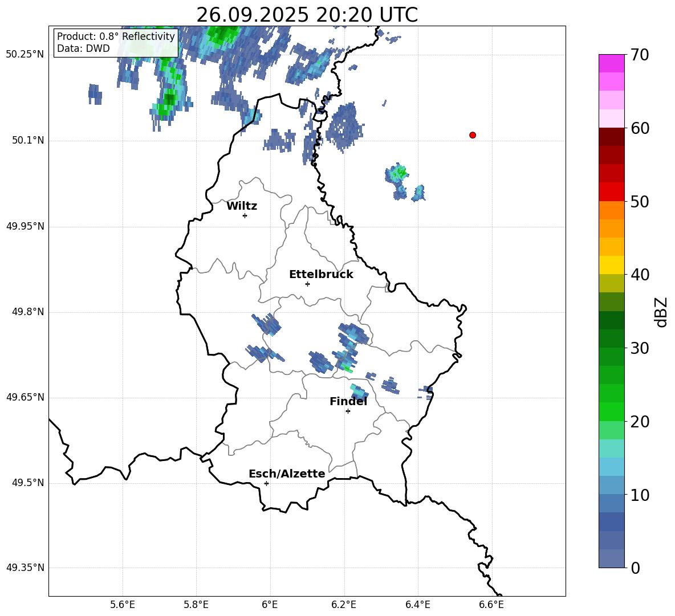Click 'Product: 0.8° Reflectivity' legend text
This screenshot has height=616, width=675.
point(116,36)
